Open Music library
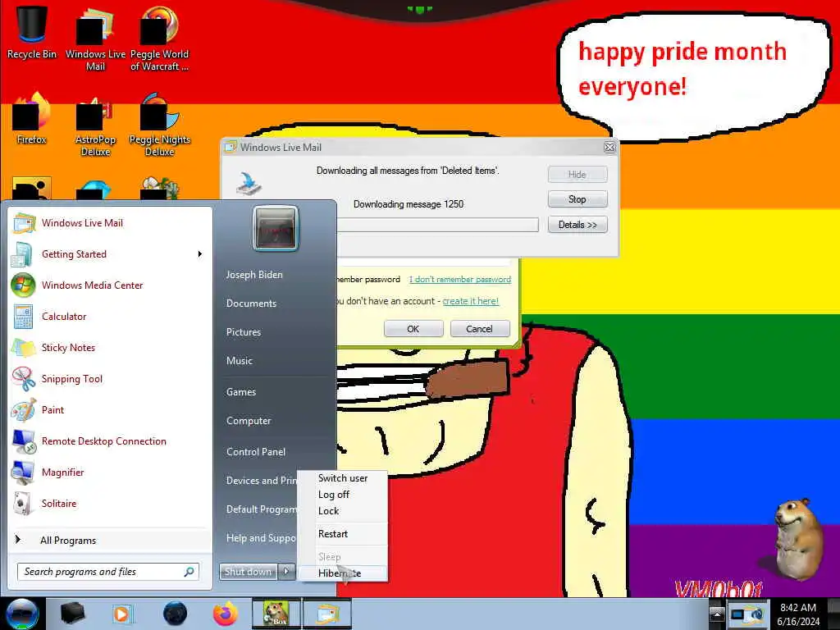 point(239,361)
